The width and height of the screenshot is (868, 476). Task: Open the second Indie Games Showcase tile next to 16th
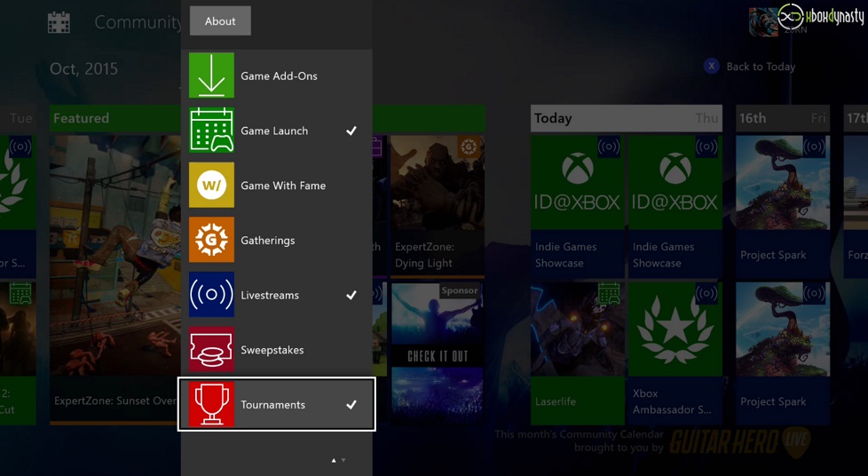675,206
